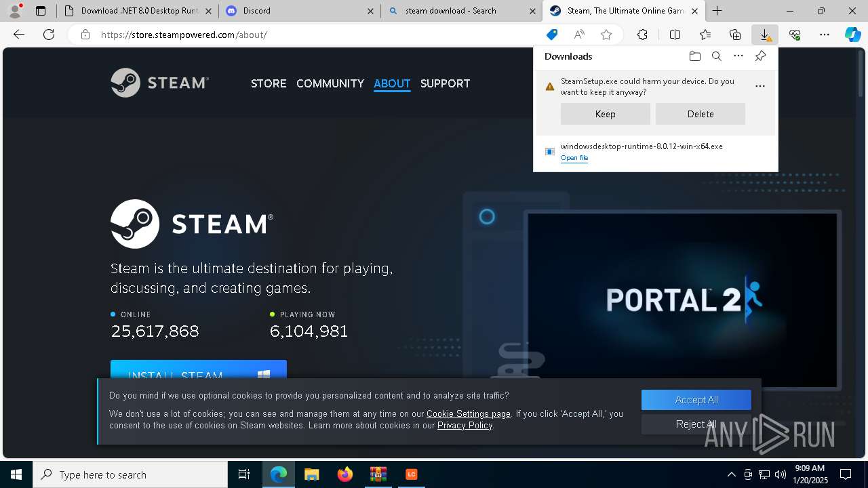Launch Firefox from taskbar
This screenshot has width=868, height=488.
pos(344,474)
